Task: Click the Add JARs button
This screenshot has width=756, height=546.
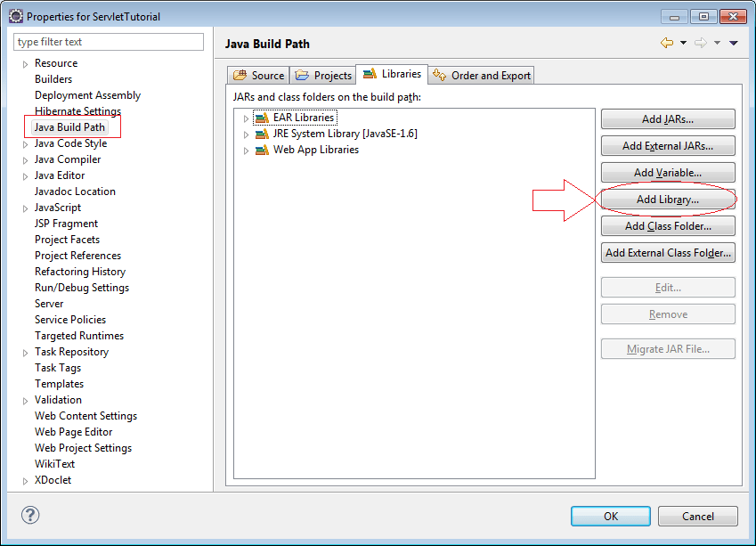Action: click(x=668, y=118)
